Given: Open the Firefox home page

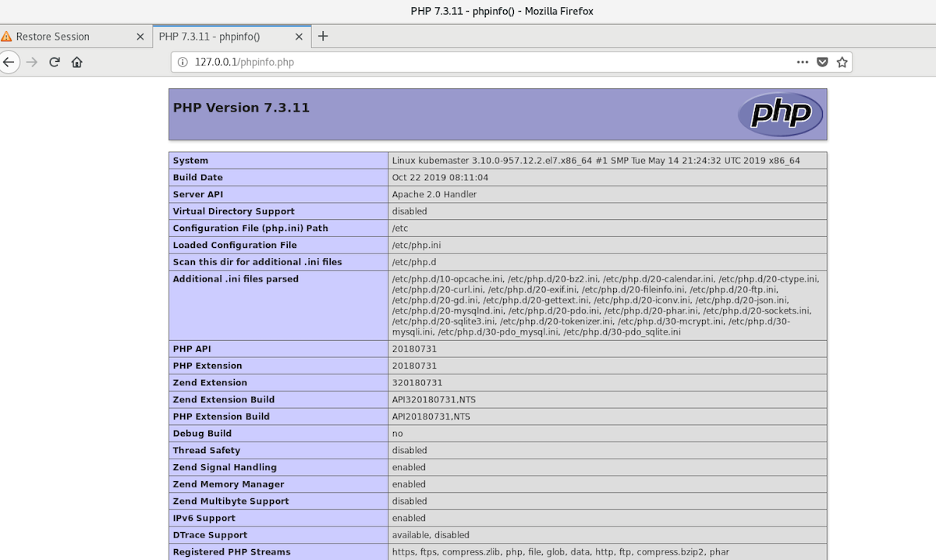Looking at the screenshot, I should (x=76, y=62).
